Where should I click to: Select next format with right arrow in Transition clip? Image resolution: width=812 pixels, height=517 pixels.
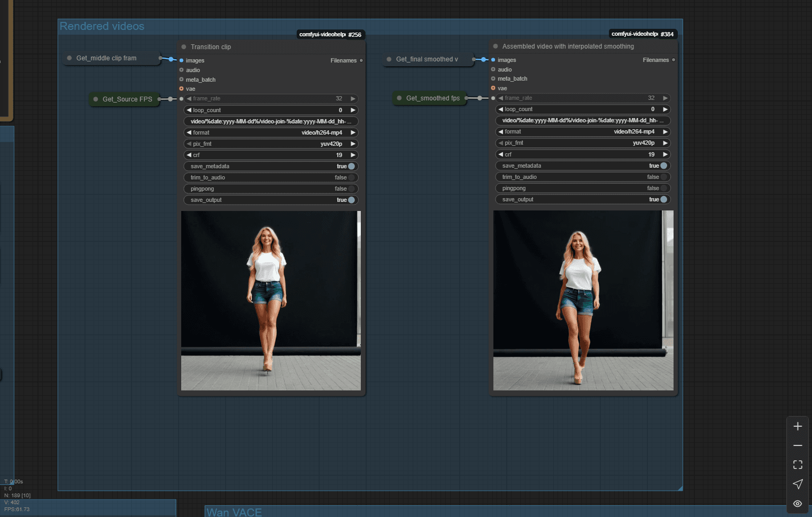[353, 133]
